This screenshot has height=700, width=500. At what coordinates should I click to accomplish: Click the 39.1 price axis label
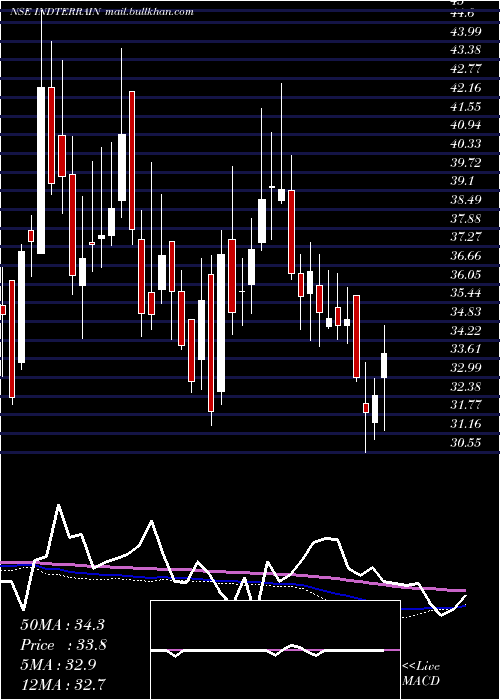(462, 181)
